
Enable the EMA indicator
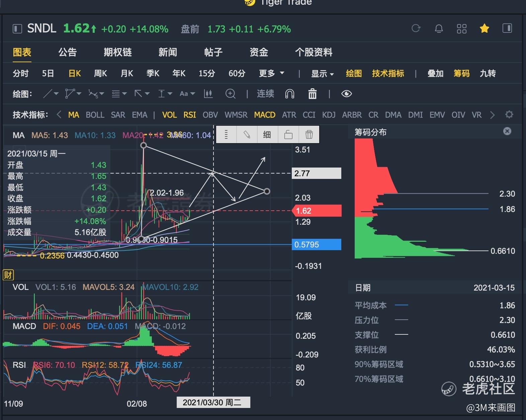click(x=140, y=115)
